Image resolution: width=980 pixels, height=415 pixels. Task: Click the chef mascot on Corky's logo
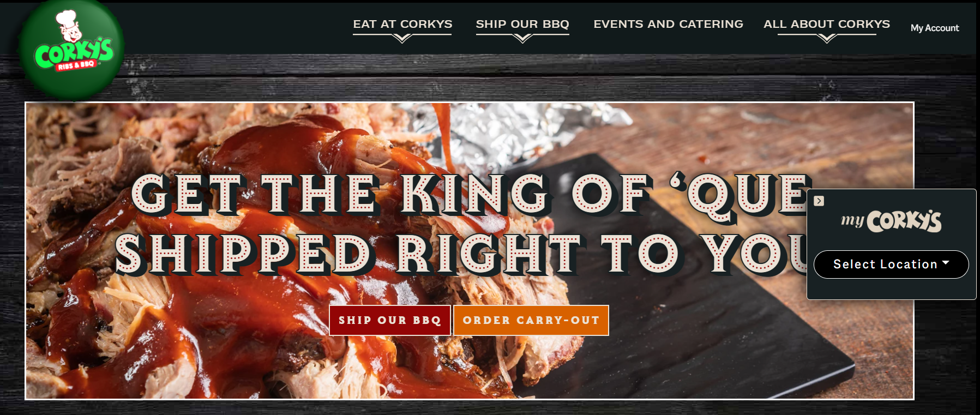(68, 26)
